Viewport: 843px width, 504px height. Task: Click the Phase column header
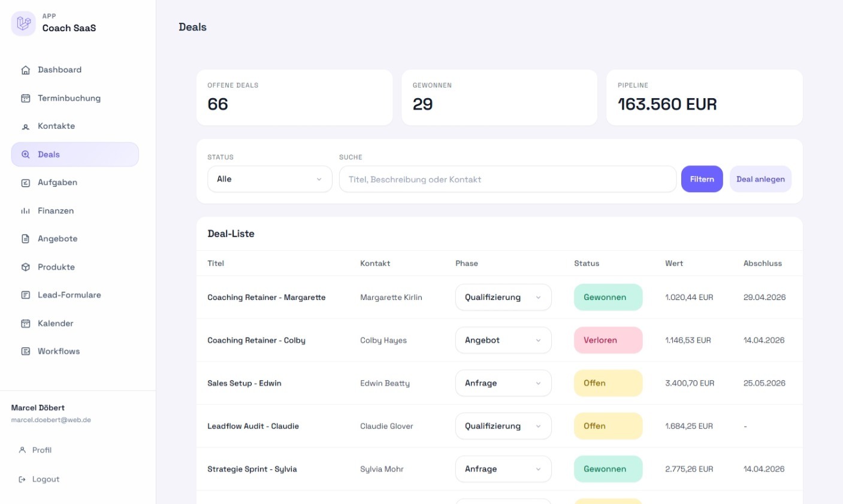[467, 263]
